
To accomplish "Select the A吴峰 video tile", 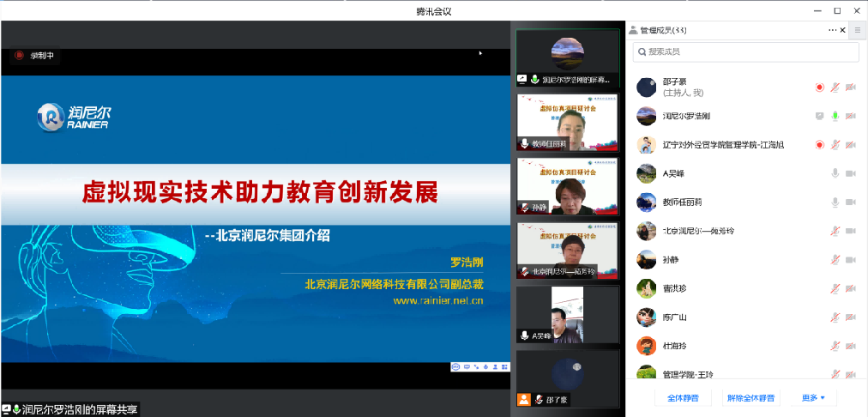I will pyautogui.click(x=568, y=315).
